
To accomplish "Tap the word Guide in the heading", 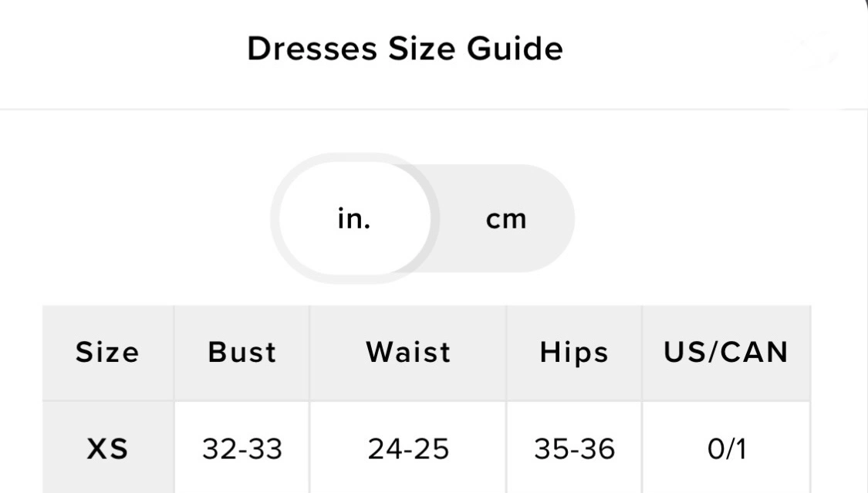I will [515, 49].
